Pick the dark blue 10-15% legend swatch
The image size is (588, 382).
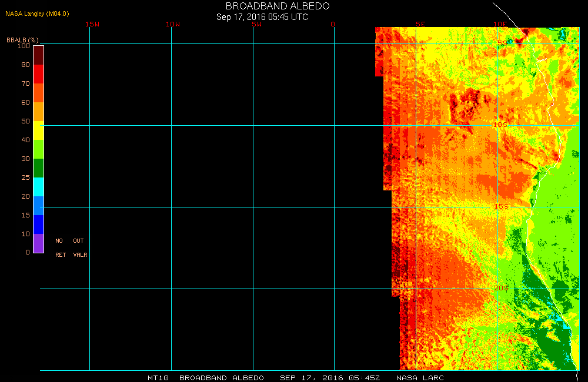(38, 224)
